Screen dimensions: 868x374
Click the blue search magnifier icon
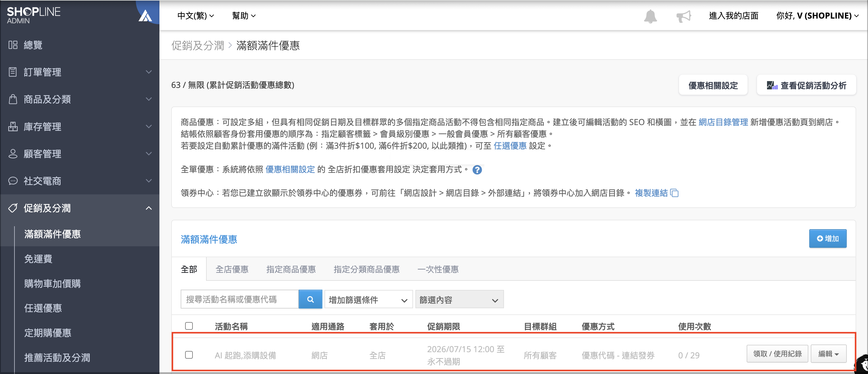pyautogui.click(x=310, y=299)
